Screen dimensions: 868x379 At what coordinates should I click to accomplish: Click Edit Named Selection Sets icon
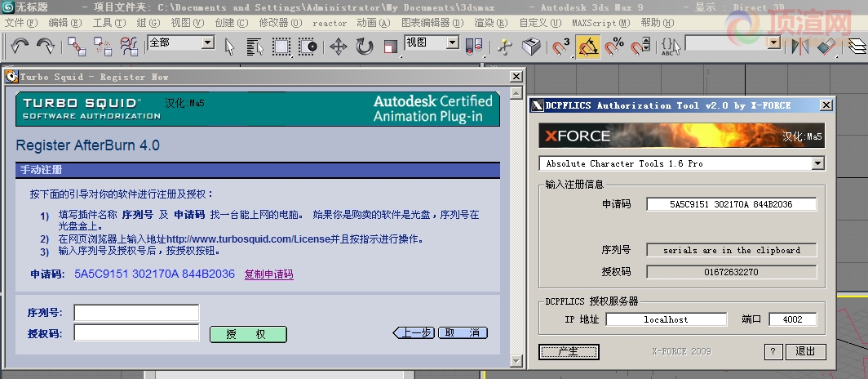(x=671, y=46)
